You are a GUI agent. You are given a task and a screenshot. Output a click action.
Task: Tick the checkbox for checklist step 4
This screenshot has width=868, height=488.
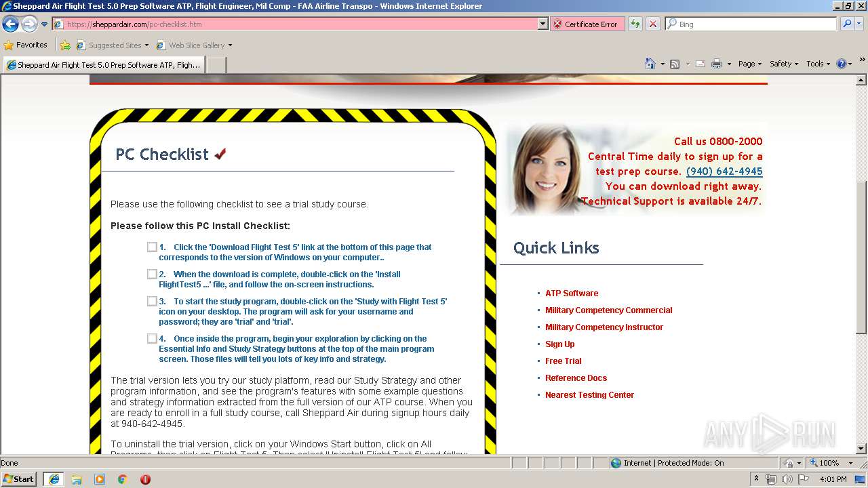152,338
